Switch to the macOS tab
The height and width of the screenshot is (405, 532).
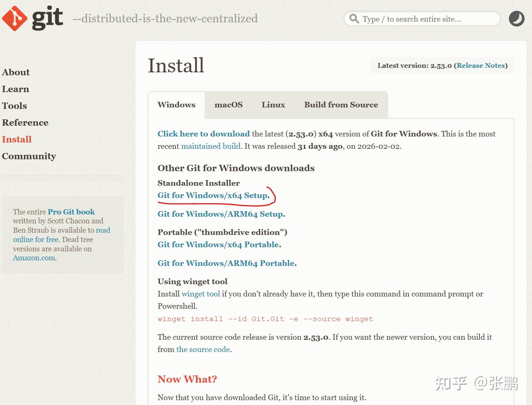click(228, 105)
